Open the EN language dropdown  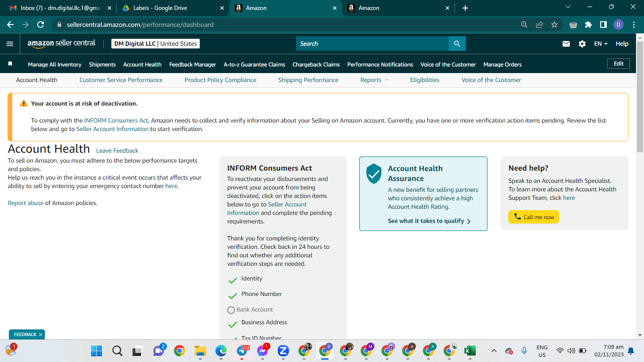point(601,44)
